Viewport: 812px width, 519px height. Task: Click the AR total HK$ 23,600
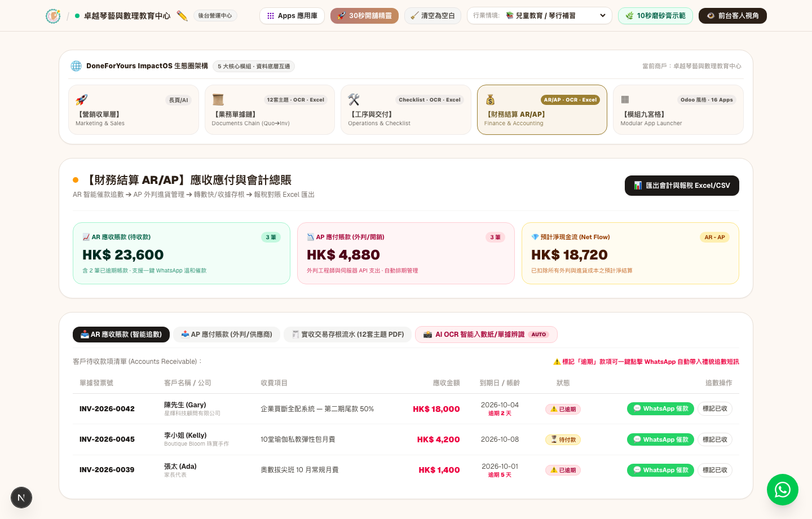pos(123,255)
